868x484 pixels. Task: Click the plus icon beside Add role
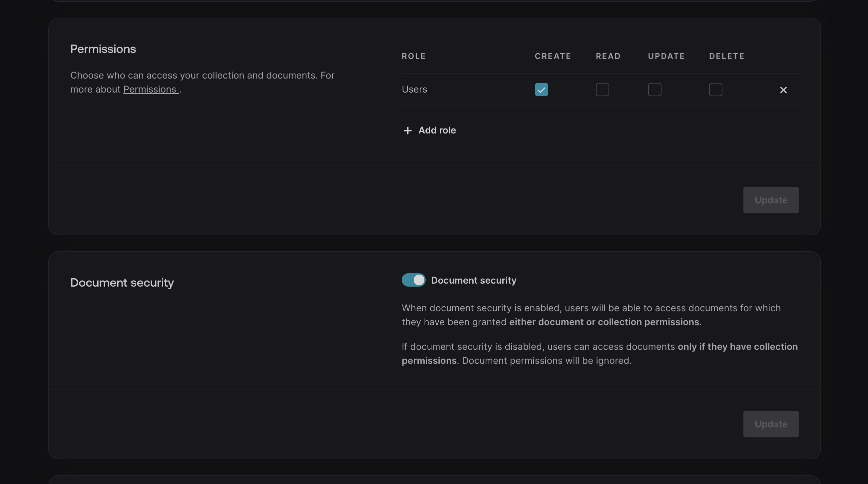coord(407,131)
